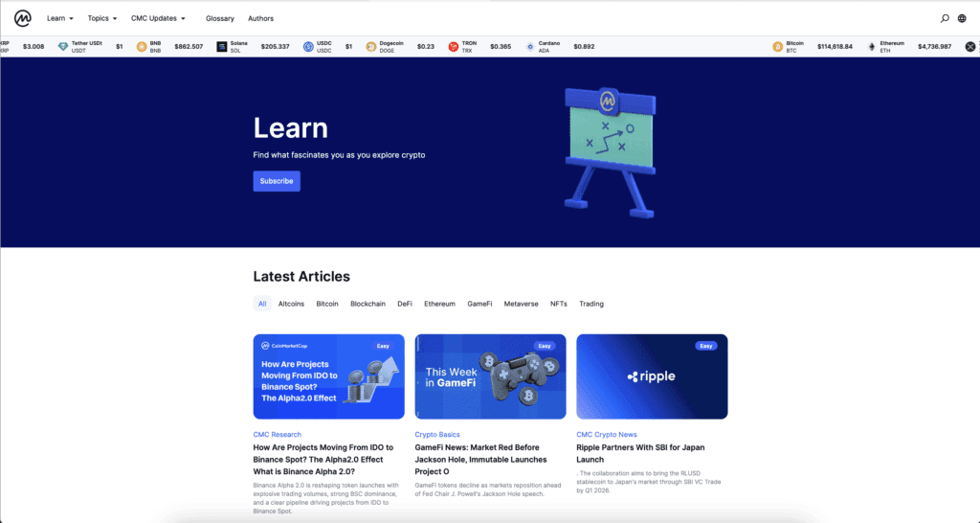The width and height of the screenshot is (980, 523).
Task: Click the Binance Alpha 2.0 article description
Action: [x=325, y=498]
